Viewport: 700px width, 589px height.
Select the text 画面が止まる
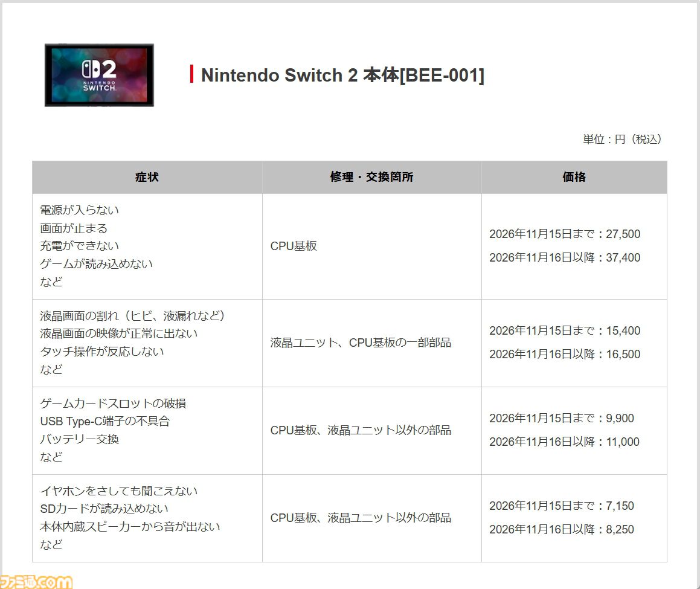pos(74,228)
